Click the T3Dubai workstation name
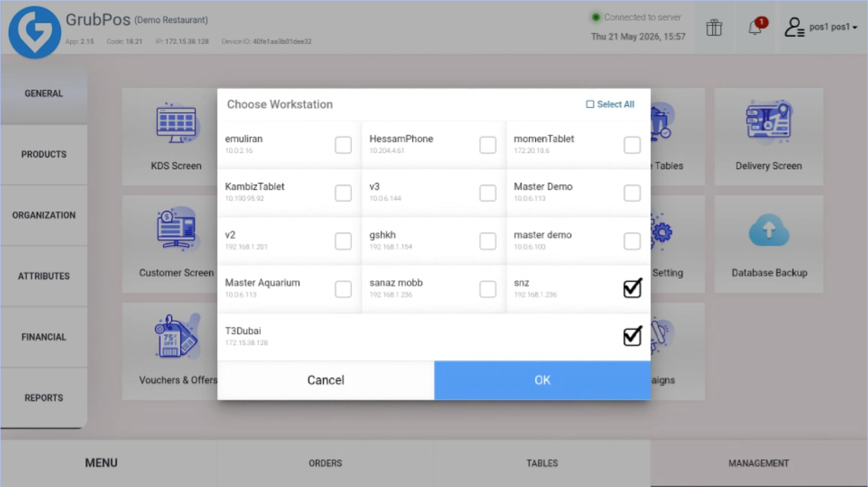Screen dimensions: 868x487 click(243, 331)
